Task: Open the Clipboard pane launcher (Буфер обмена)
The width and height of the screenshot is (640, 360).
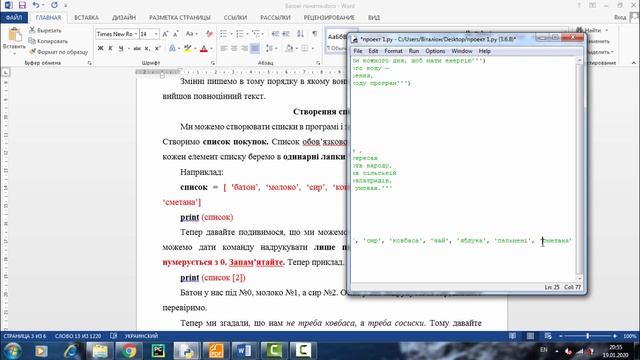Action: coord(89,63)
